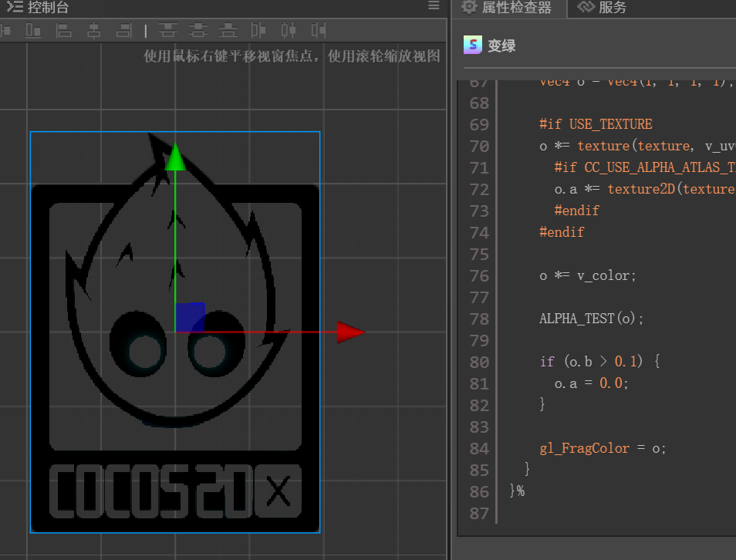This screenshot has width=736, height=560.
Task: Select the COCOS2D X logo text in scene
Action: [x=175, y=492]
